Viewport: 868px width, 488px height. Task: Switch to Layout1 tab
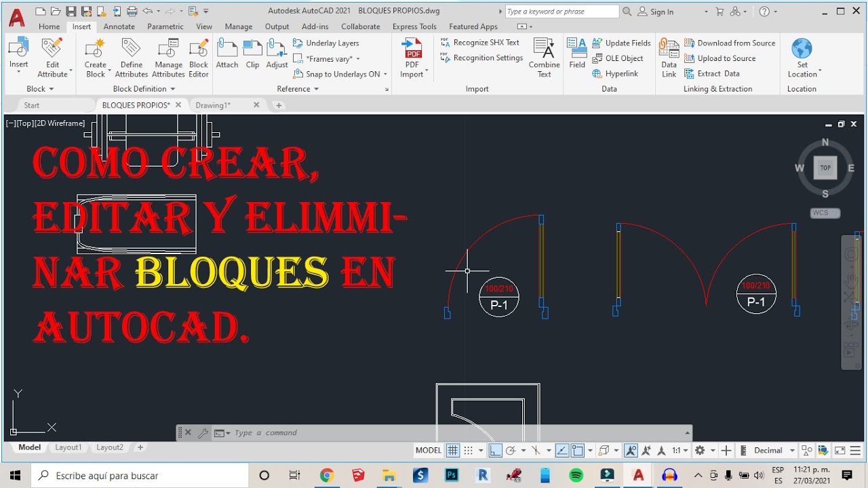click(68, 447)
